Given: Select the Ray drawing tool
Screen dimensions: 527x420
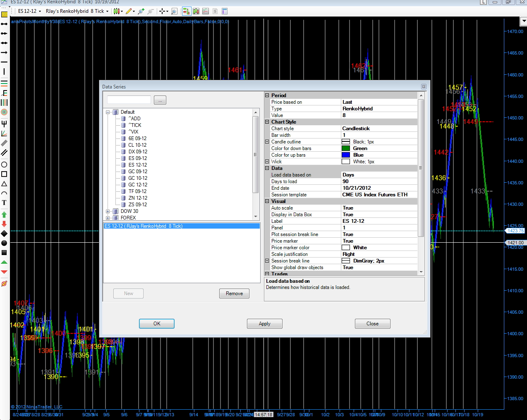Looking at the screenshot, I should pyautogui.click(x=4, y=33).
